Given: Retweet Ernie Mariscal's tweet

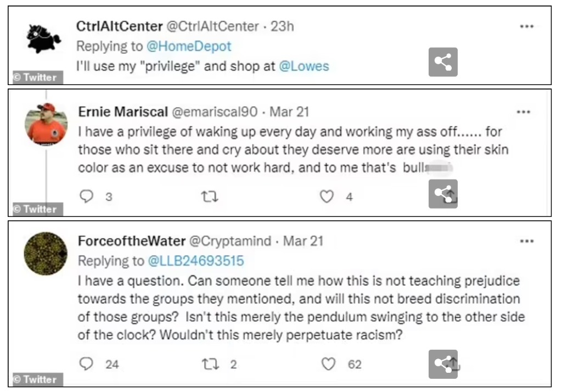Looking at the screenshot, I should coord(210,197).
